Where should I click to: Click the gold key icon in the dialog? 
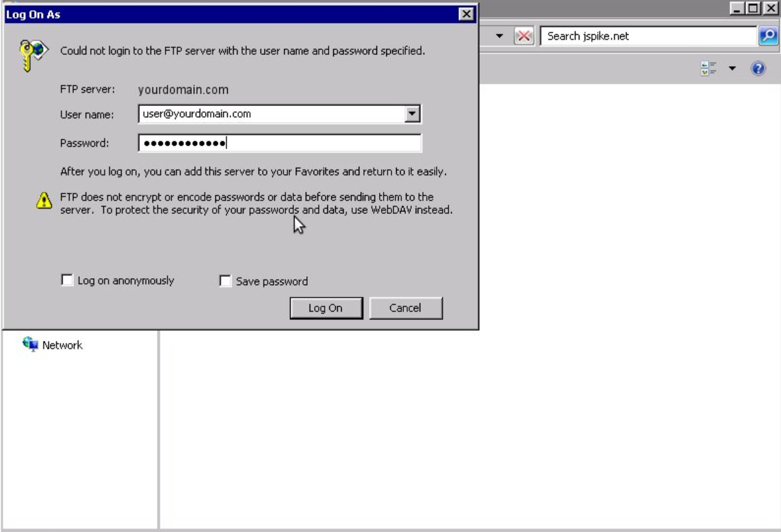coord(27,48)
